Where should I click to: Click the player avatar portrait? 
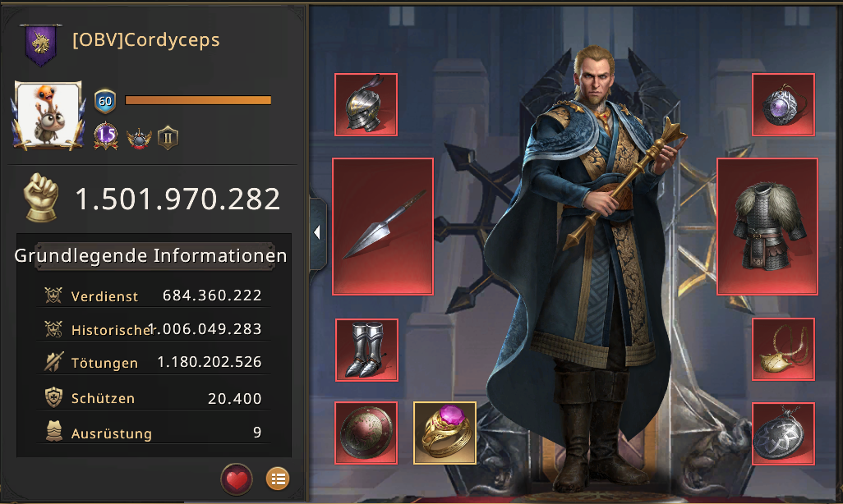48,114
